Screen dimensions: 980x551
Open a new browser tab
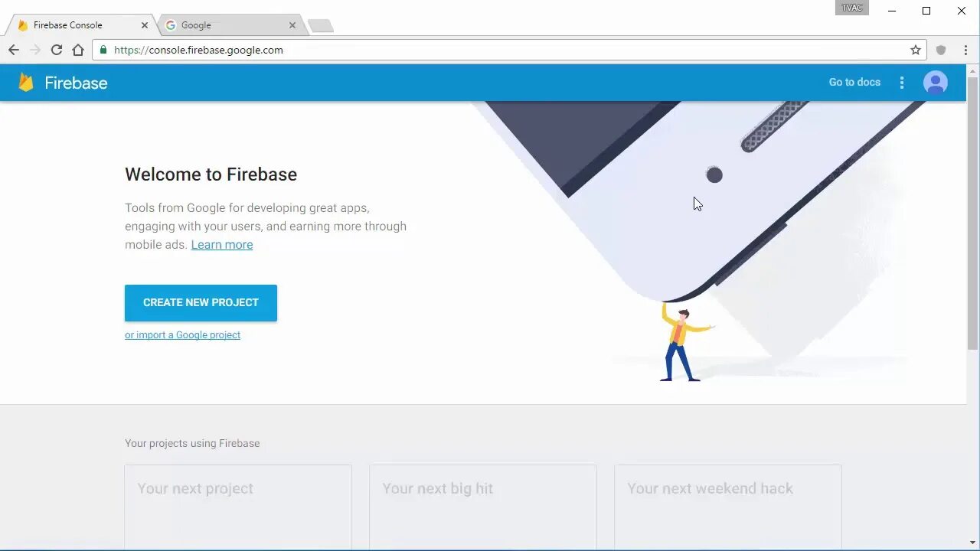point(321,26)
